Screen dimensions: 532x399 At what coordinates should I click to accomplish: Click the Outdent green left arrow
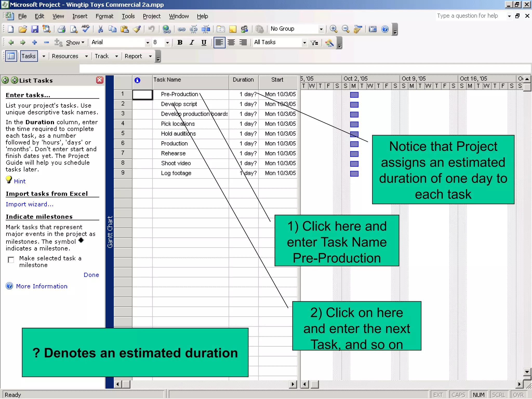click(11, 42)
